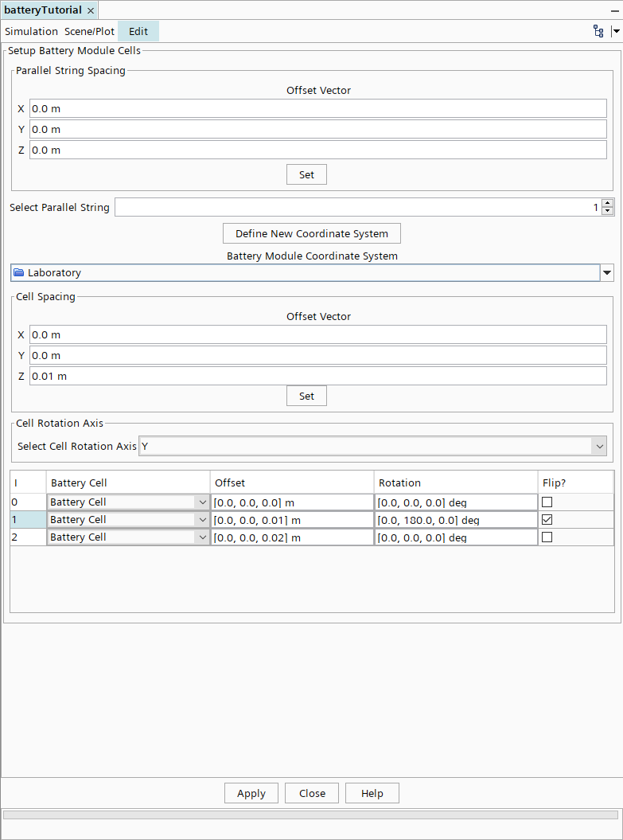This screenshot has height=840, width=623.
Task: Increment the Select Parallel String spinner
Action: [x=608, y=203]
